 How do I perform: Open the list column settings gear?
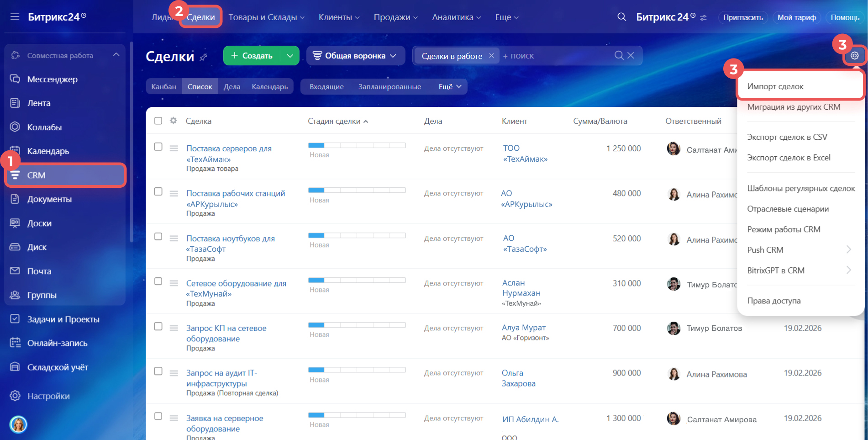click(173, 121)
